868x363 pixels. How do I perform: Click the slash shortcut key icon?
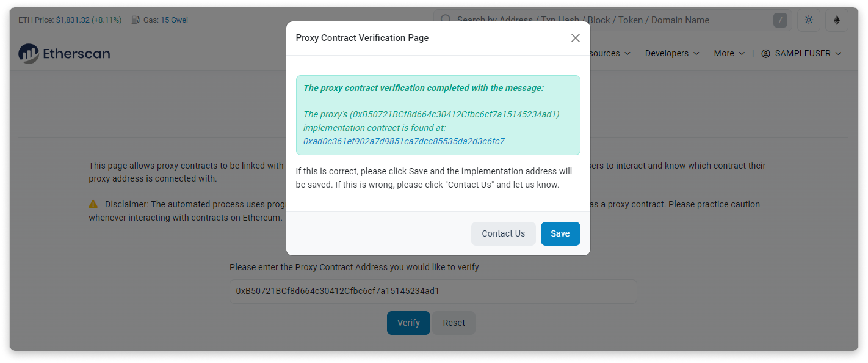coord(780,20)
